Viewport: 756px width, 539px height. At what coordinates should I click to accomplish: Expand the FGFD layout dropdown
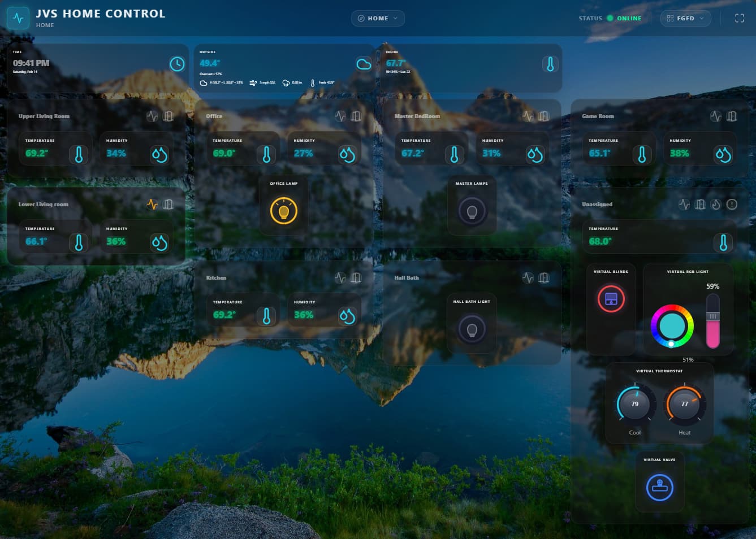pos(685,18)
